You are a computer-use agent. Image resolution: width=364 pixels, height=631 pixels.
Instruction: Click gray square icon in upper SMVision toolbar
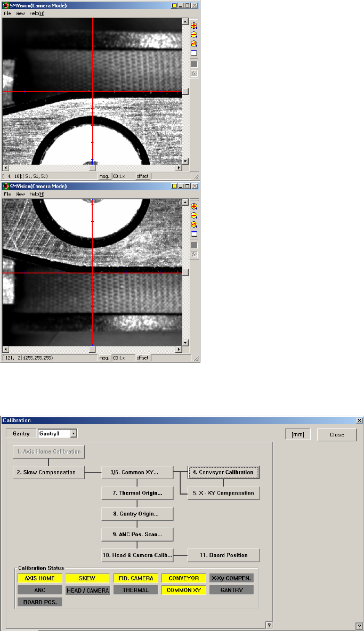click(x=194, y=64)
